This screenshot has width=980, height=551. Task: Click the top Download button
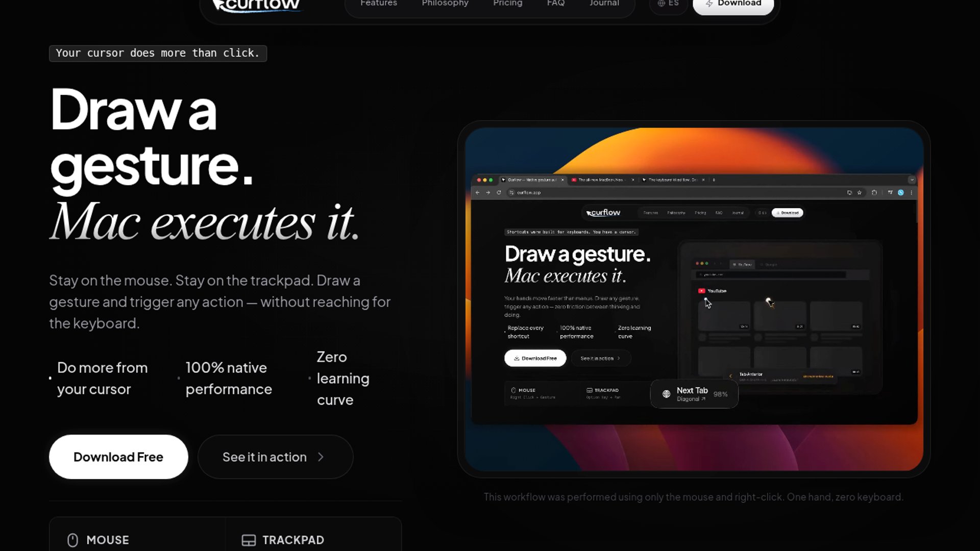click(x=733, y=4)
